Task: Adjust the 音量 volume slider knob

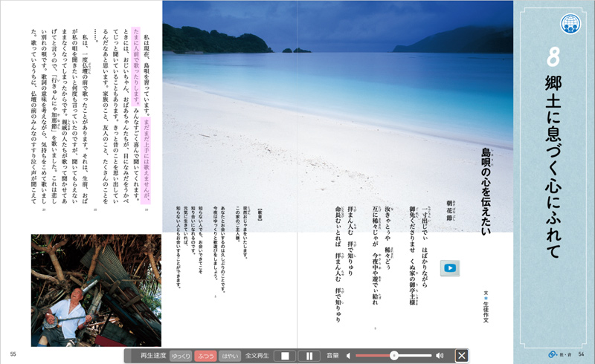Action: tap(394, 356)
